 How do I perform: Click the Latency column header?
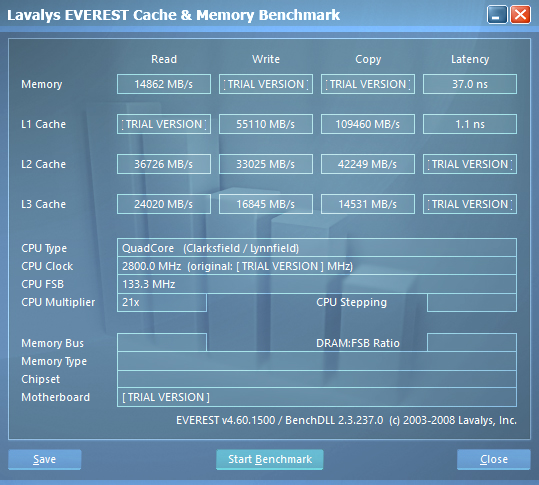[x=470, y=59]
